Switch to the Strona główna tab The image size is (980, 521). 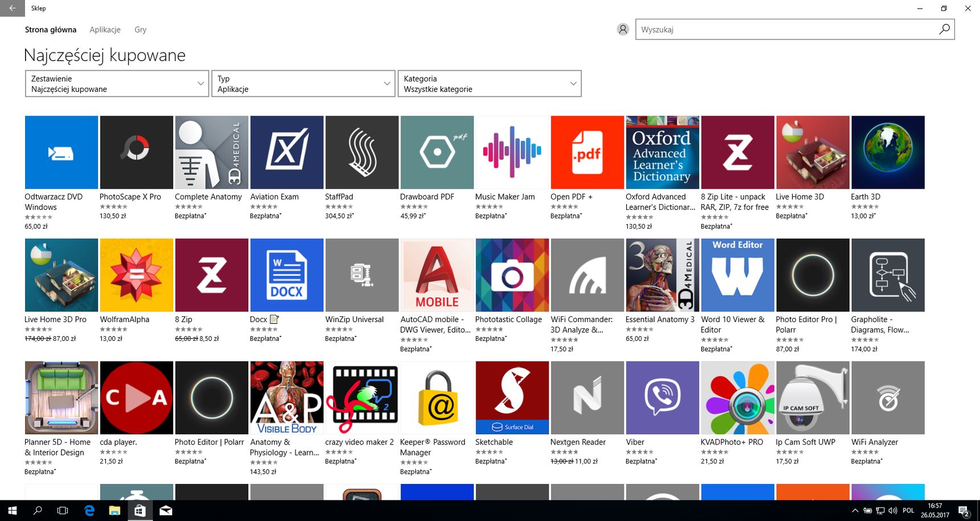pyautogui.click(x=51, y=30)
